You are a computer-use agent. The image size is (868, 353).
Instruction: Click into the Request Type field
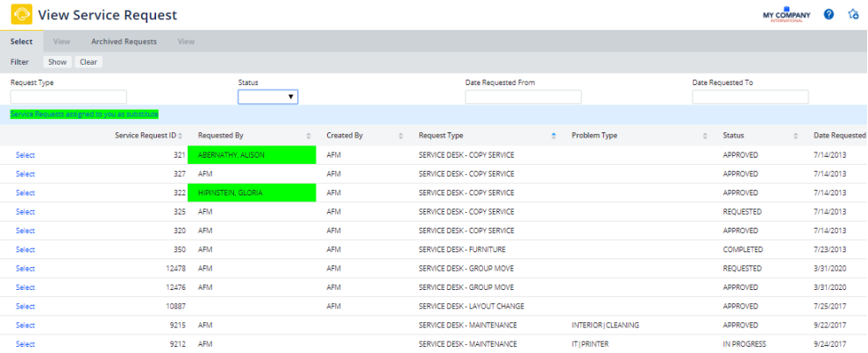(68, 97)
